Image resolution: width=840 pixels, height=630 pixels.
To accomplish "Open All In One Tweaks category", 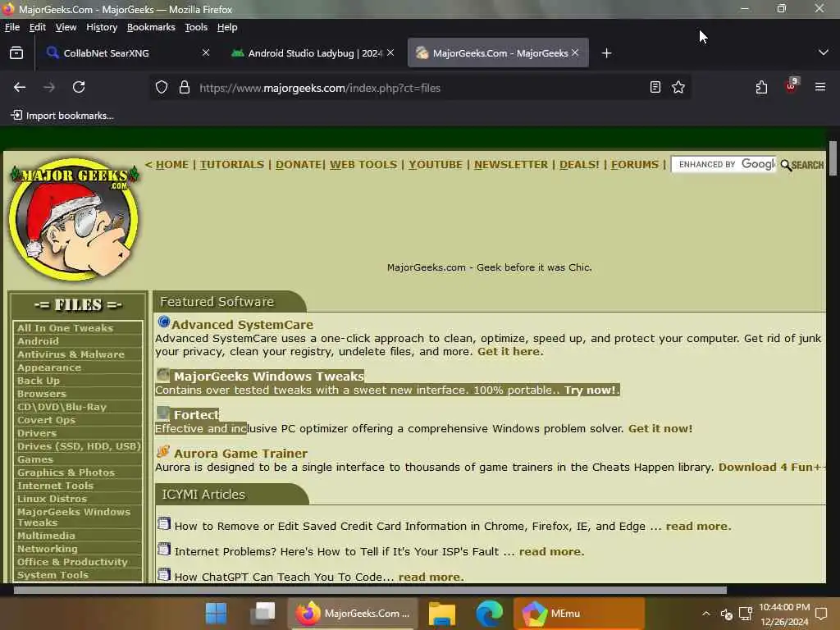I will [65, 328].
